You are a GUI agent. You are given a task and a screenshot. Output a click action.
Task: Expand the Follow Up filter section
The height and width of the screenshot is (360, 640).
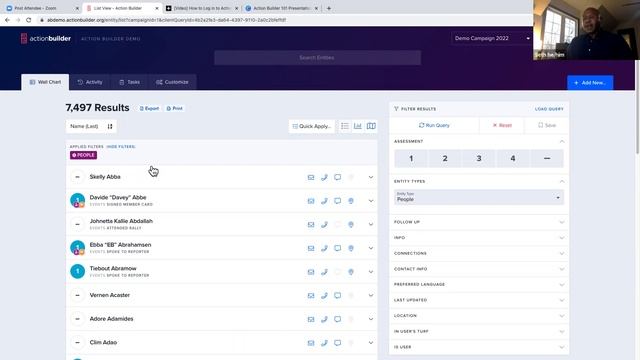click(479, 222)
